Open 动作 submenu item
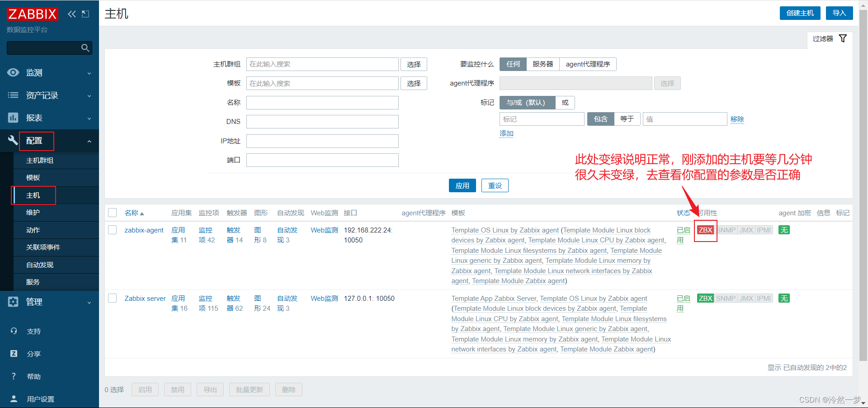 pos(56,230)
